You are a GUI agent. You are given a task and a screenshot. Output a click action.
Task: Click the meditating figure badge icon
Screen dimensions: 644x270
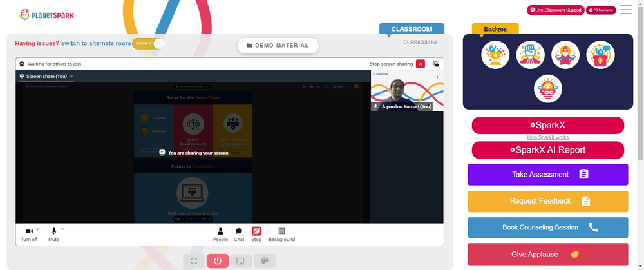tap(565, 55)
